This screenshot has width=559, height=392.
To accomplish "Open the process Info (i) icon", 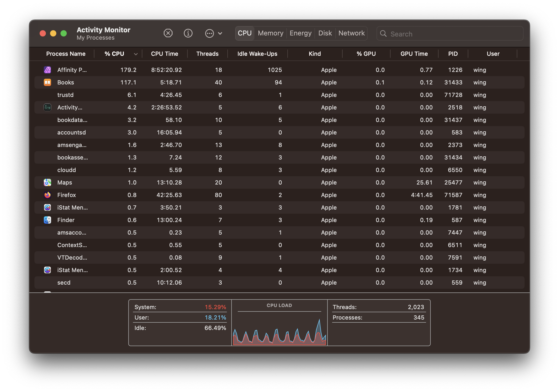I will coord(188,33).
